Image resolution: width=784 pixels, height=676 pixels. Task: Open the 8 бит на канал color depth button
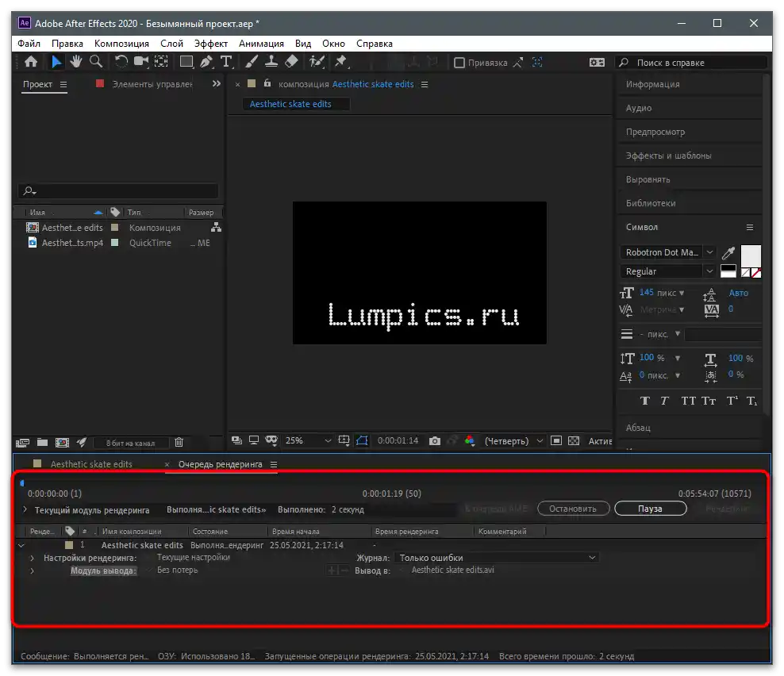(x=130, y=443)
